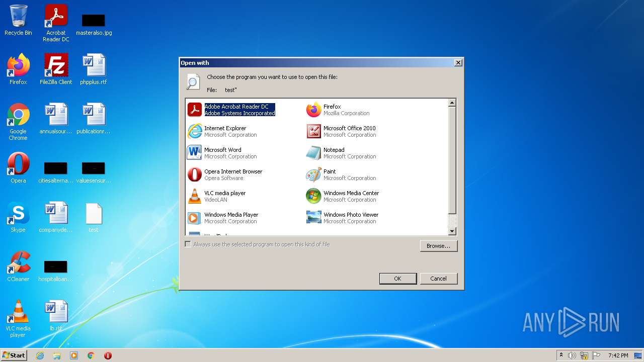Select the lb.rtf document on desktop
Image resolution: width=644 pixels, height=362 pixels.
56,316
